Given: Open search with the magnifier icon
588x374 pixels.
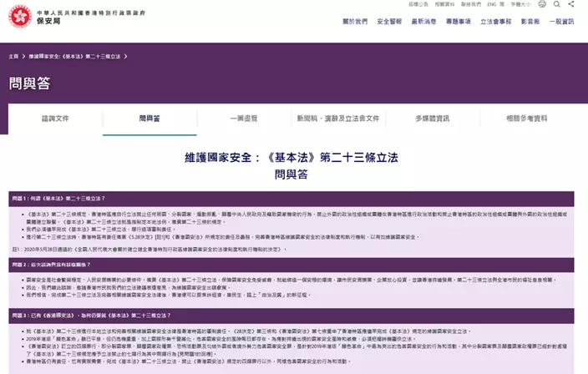Looking at the screenshot, I should coord(556,4).
